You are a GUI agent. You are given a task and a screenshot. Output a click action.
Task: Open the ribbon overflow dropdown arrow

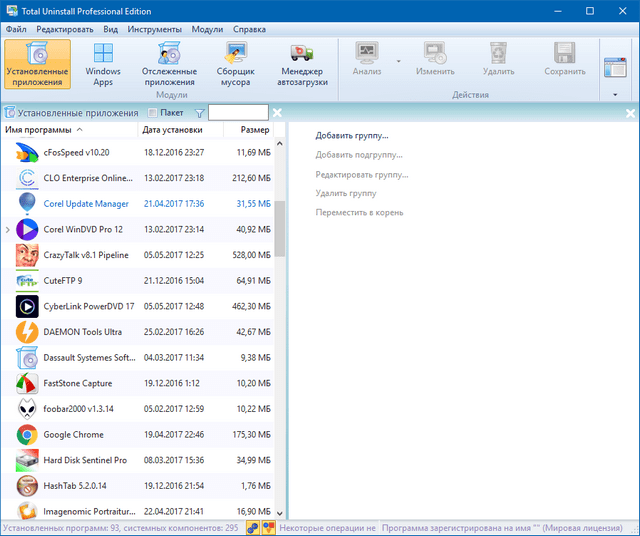click(x=615, y=94)
